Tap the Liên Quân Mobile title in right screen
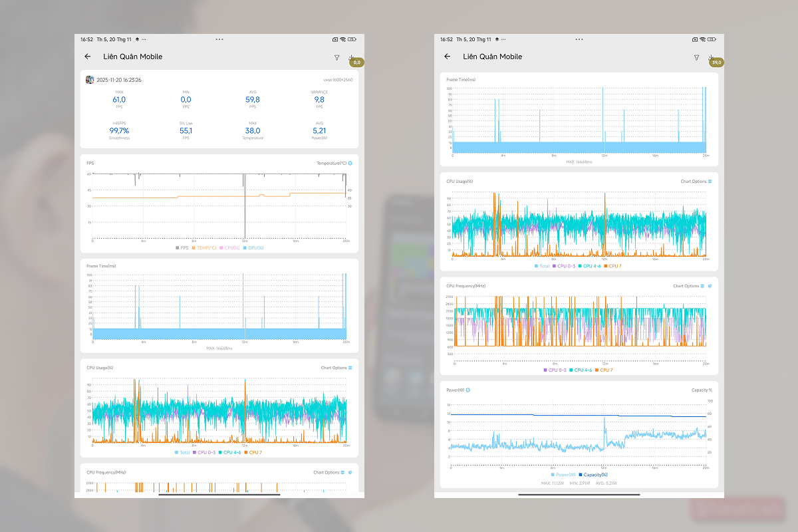Viewport: 798px width, 532px height. tap(493, 57)
